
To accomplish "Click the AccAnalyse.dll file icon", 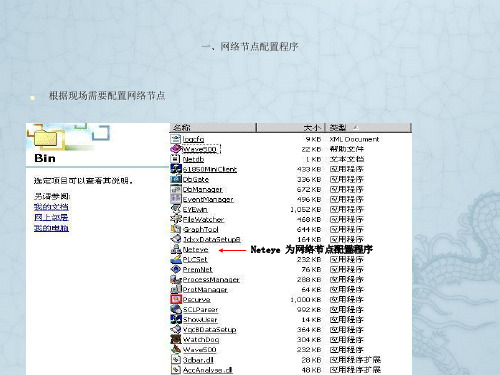I will tap(176, 369).
